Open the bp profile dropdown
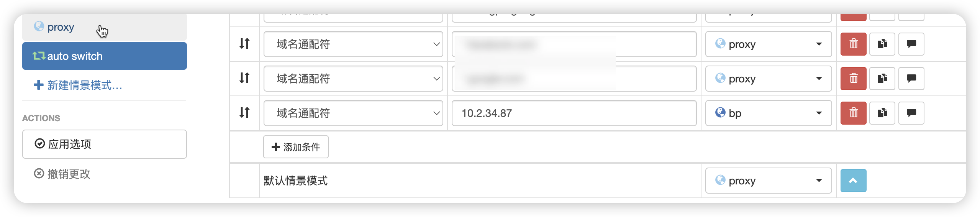The width and height of the screenshot is (980, 217). 769,113
